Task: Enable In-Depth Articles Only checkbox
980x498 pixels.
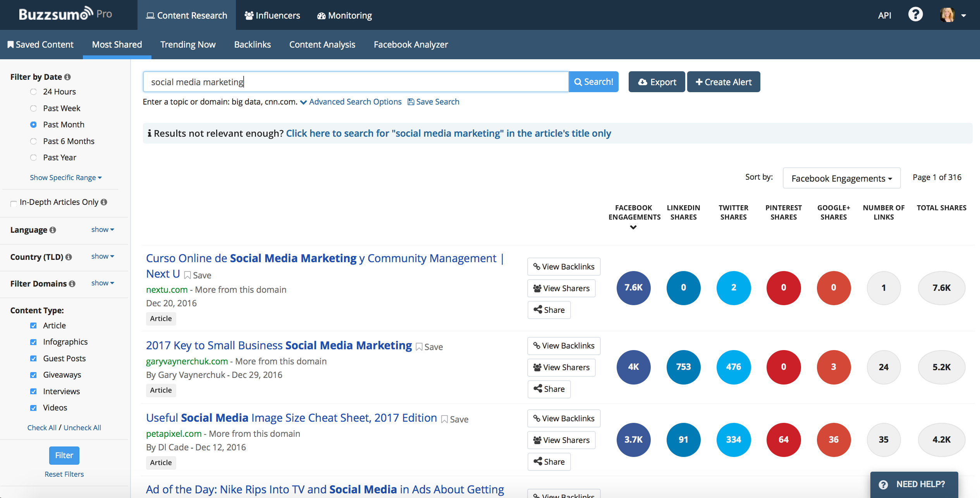Action: tap(14, 203)
